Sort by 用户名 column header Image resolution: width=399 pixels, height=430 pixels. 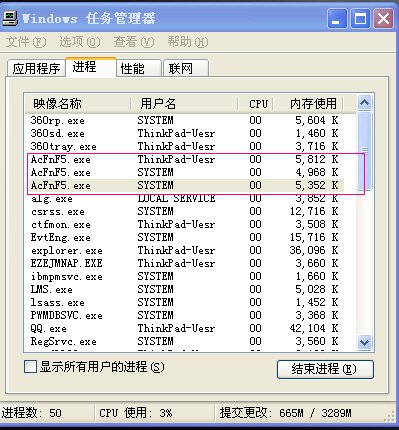click(184, 104)
